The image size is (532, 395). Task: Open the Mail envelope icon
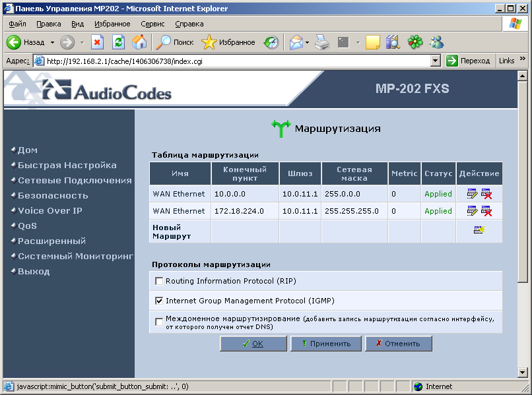pyautogui.click(x=296, y=42)
